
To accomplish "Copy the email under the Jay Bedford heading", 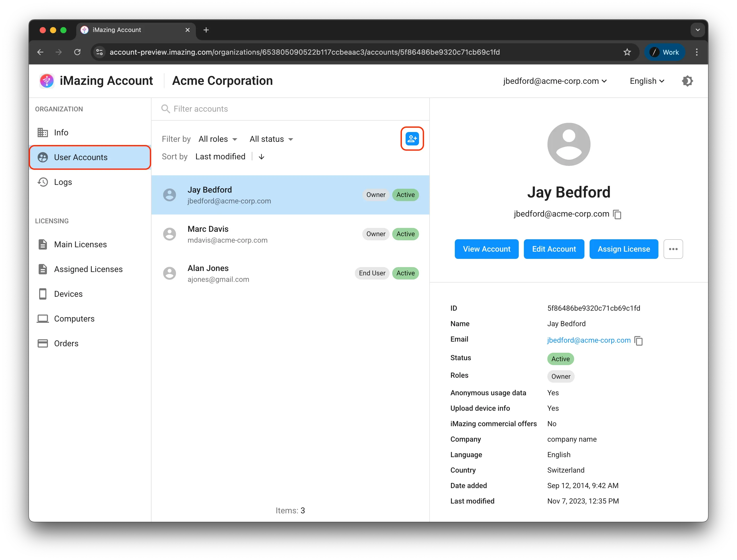I will [617, 214].
